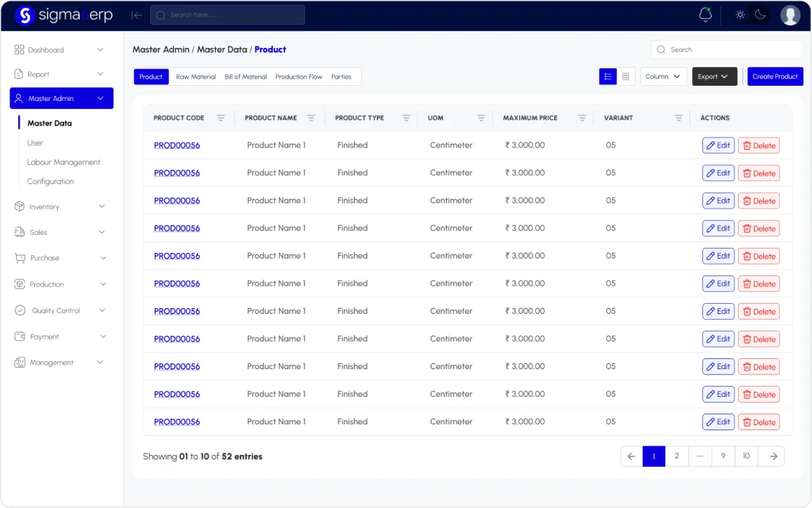Image resolution: width=812 pixels, height=508 pixels.
Task: Select the grid view icon
Action: (x=625, y=76)
